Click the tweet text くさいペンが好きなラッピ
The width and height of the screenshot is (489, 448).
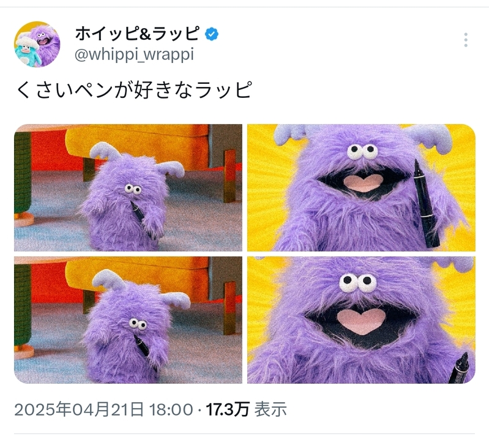(133, 90)
